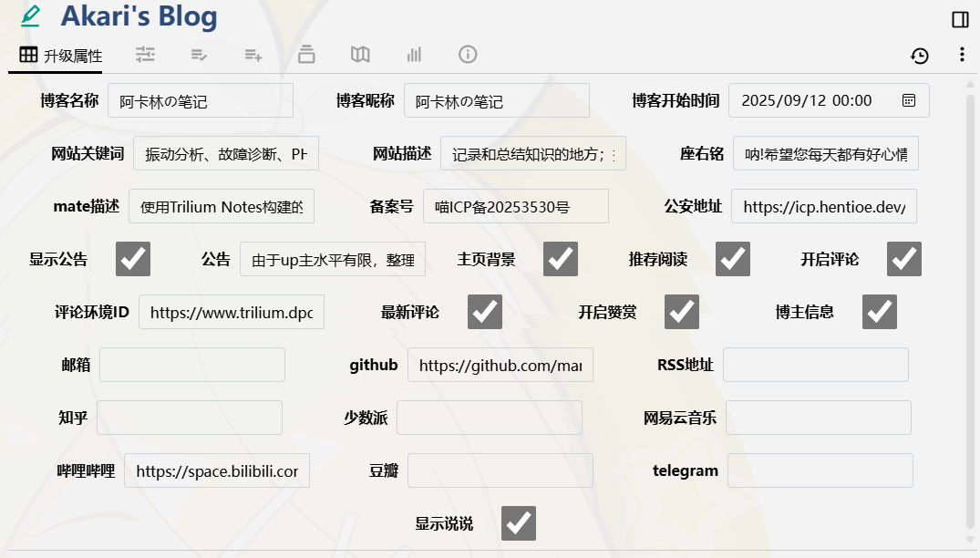Open the paths/collection ribbon tab icon
Screen dimensions: 980x558
click(306, 55)
